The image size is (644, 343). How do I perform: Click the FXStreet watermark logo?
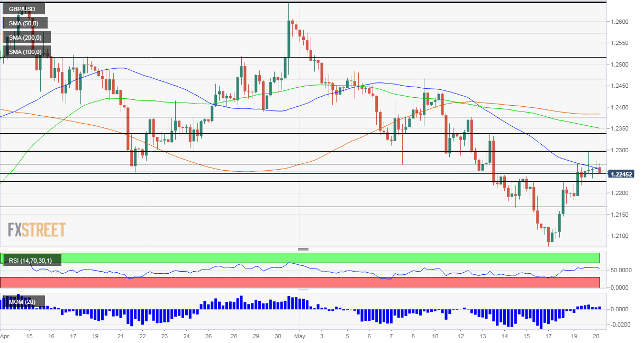click(37, 229)
